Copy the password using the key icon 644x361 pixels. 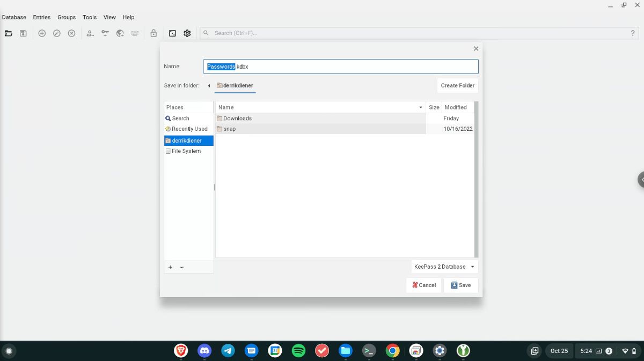[105, 33]
